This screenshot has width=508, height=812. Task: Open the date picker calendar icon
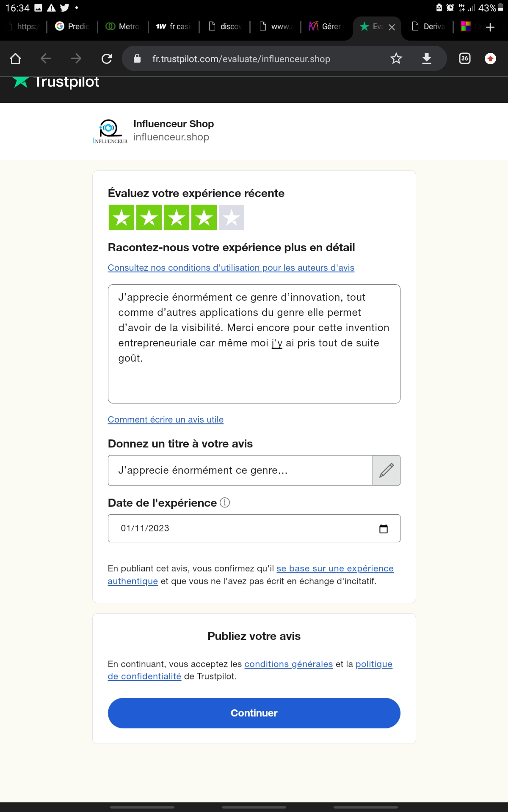point(384,529)
